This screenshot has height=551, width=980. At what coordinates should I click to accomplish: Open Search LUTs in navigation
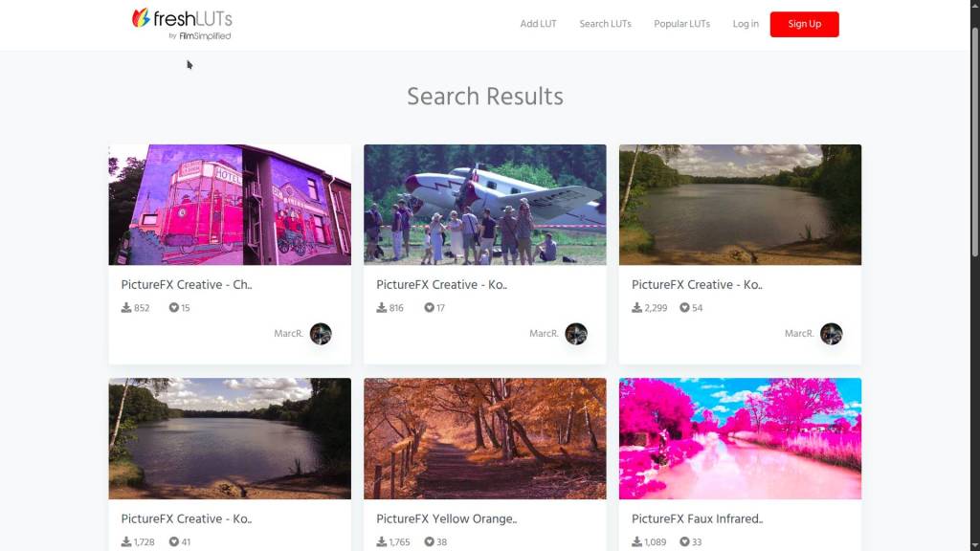(x=605, y=24)
